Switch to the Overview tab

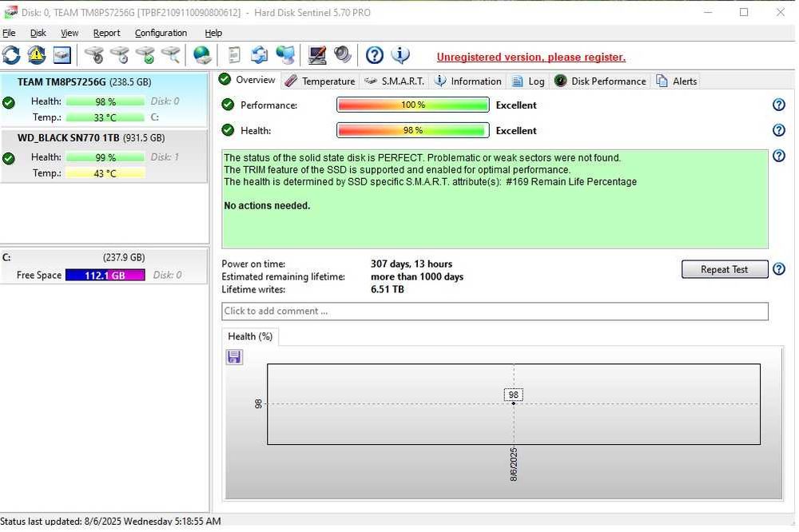(x=248, y=80)
